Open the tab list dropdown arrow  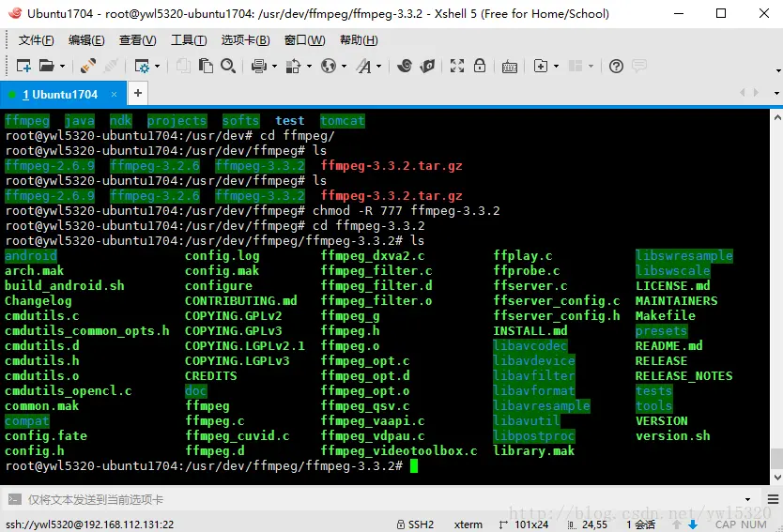pyautogui.click(x=776, y=93)
